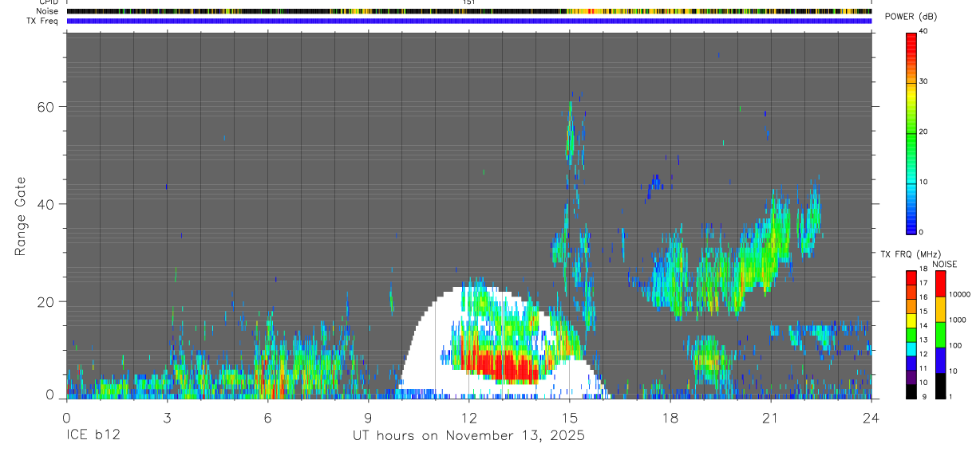The width and height of the screenshot is (980, 452).
Task: Click the blue TX Freq strip above the plot
Action: (x=469, y=21)
